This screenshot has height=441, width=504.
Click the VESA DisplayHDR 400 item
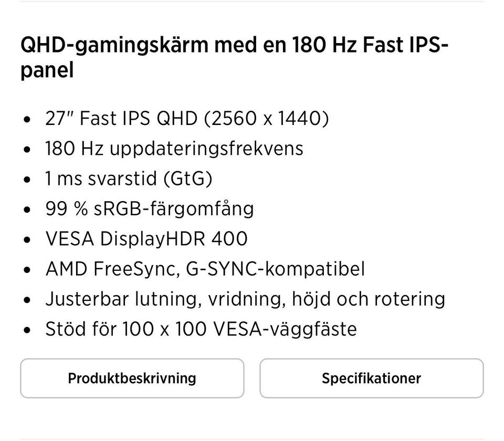tap(146, 239)
